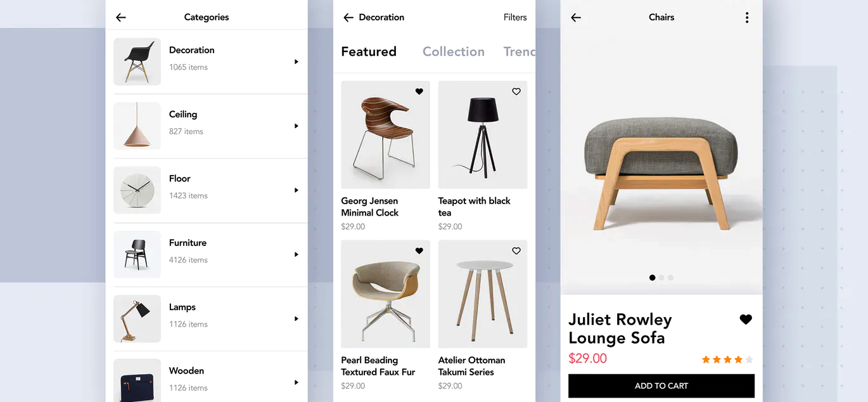This screenshot has width=868, height=402.
Task: Click the ADD TO CART button
Action: 661,386
